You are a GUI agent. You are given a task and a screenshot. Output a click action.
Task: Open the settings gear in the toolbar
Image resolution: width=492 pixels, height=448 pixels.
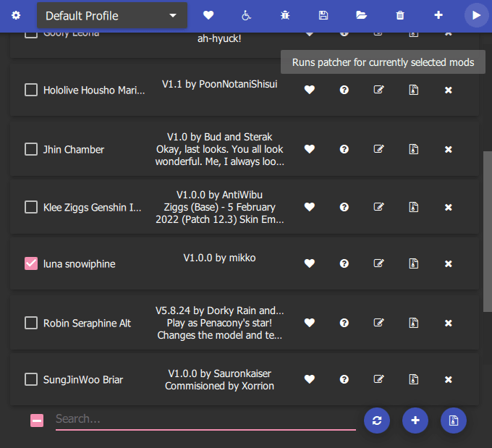[x=16, y=15]
